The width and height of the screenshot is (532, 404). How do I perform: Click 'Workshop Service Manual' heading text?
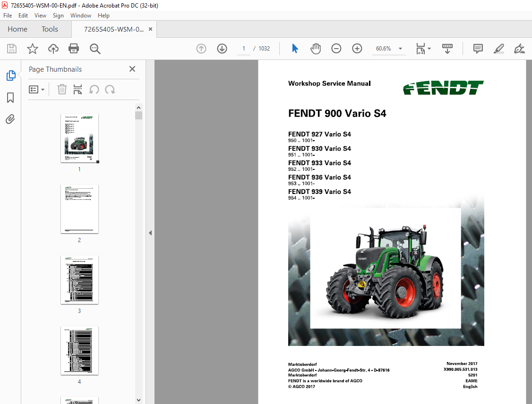pos(329,84)
